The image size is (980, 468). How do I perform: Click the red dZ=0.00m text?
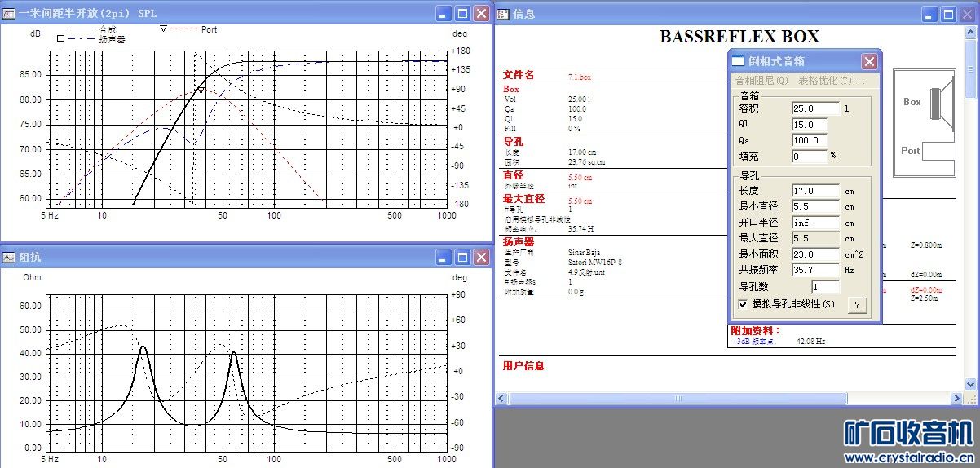925,289
